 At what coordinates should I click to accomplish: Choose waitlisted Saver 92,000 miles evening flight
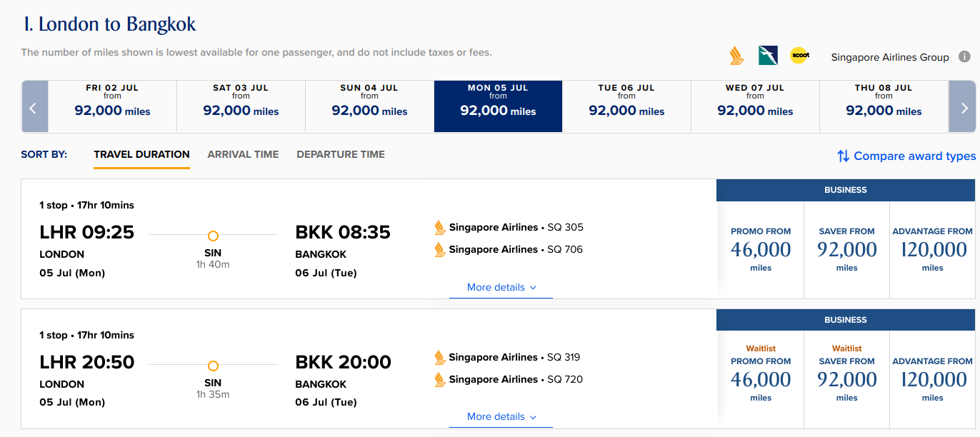pyautogui.click(x=846, y=379)
